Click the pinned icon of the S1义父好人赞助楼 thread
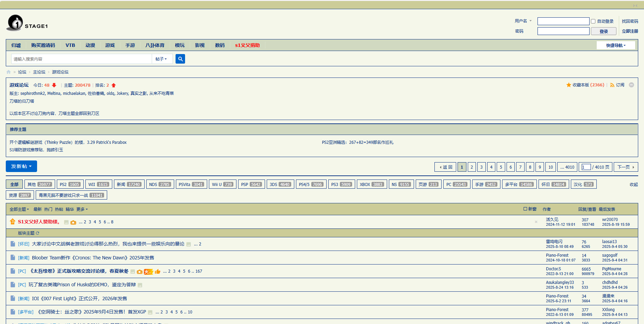The image size is (644, 324). pos(13,222)
